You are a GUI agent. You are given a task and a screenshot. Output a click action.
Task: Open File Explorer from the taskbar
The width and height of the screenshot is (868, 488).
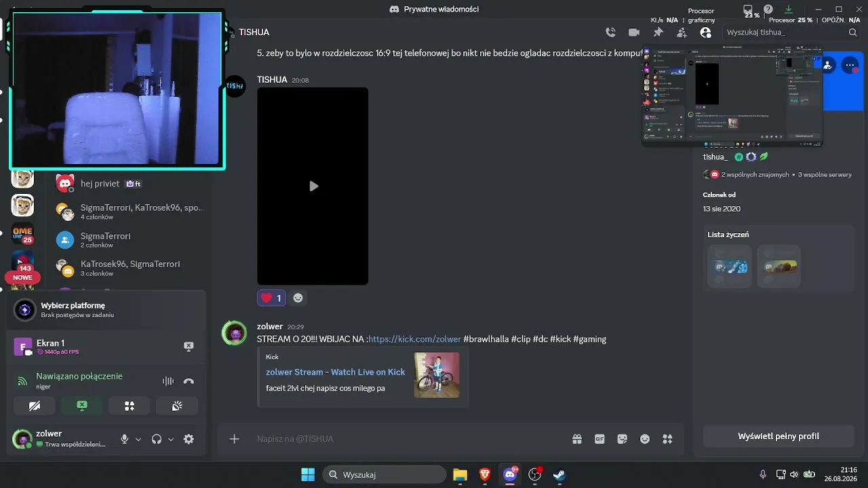460,474
